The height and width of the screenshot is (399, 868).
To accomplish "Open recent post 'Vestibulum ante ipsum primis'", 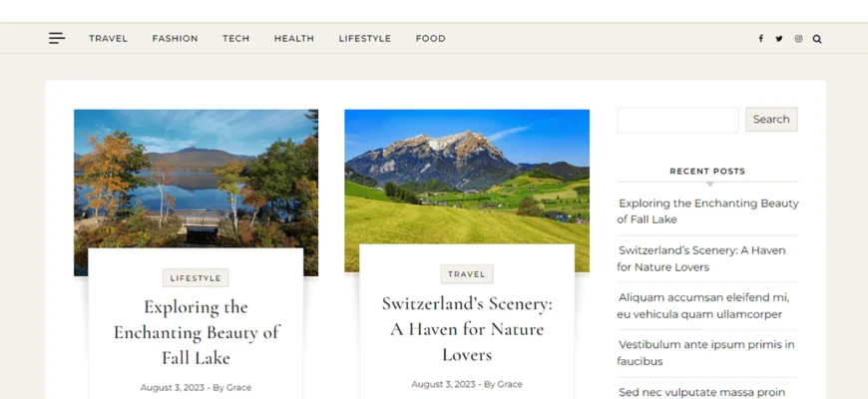I will [x=705, y=353].
